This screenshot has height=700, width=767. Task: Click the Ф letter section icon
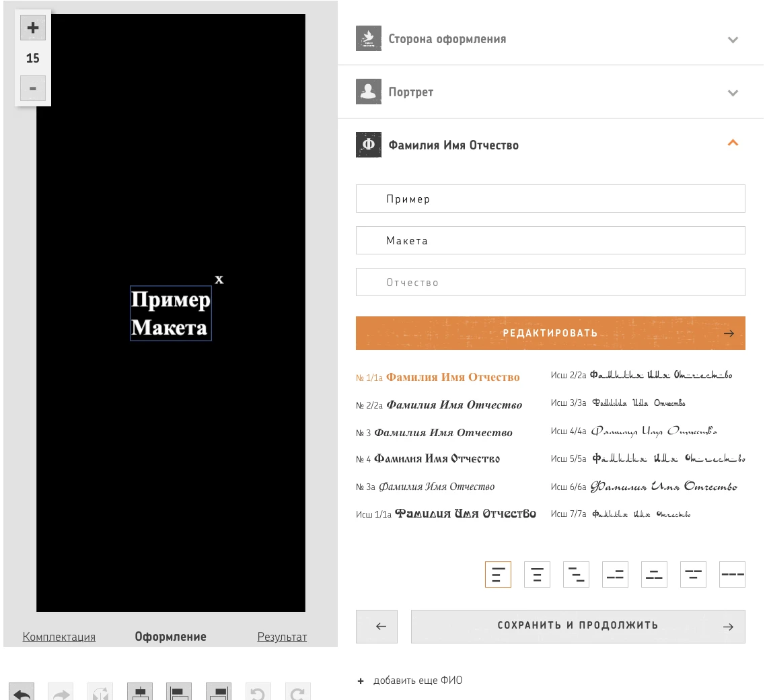click(368, 145)
